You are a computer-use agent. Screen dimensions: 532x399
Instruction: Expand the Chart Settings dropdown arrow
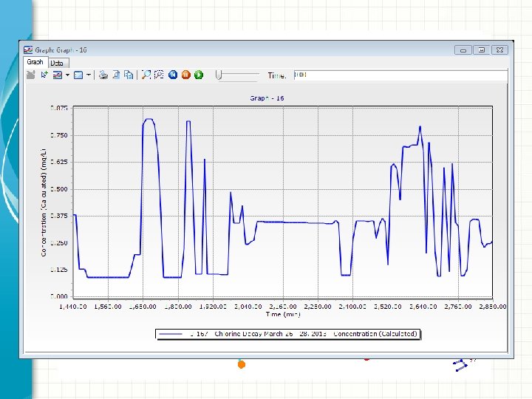click(x=89, y=75)
